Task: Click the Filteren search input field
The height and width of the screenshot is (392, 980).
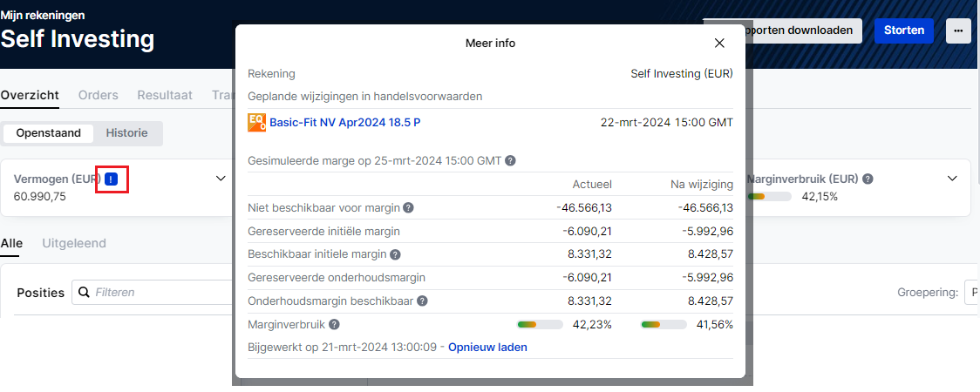Action: 157,293
